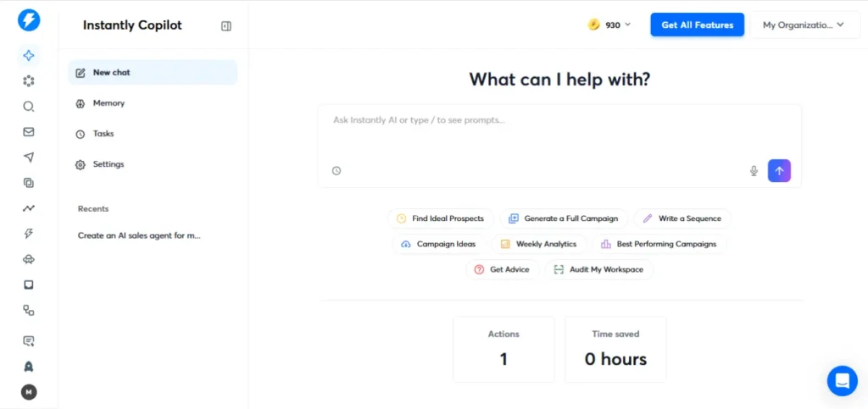Open the small lightning bolt sidebar icon
Viewport: 868px width, 409px height.
click(x=29, y=234)
